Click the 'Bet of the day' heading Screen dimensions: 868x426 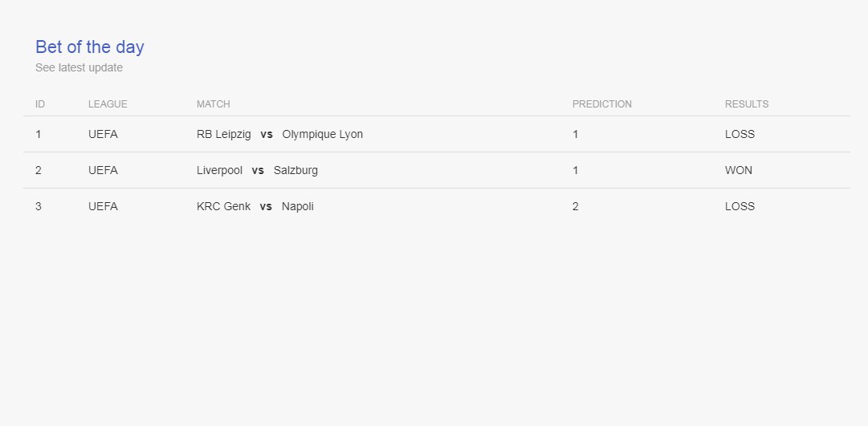[90, 47]
